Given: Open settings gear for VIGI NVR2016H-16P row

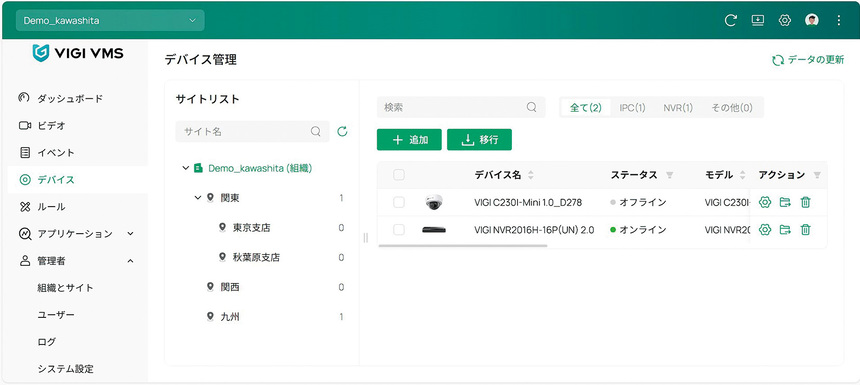Looking at the screenshot, I should point(765,230).
